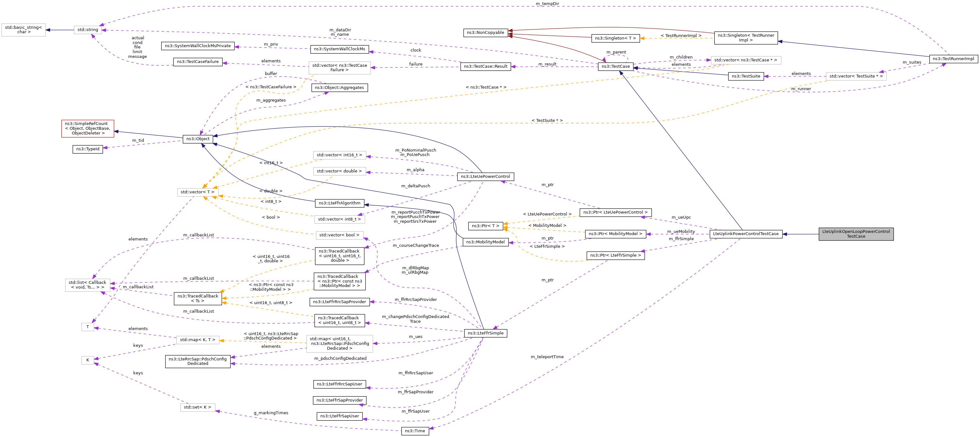The width and height of the screenshot is (980, 437).
Task: Open the ns3::TypeId node
Action: (87, 149)
